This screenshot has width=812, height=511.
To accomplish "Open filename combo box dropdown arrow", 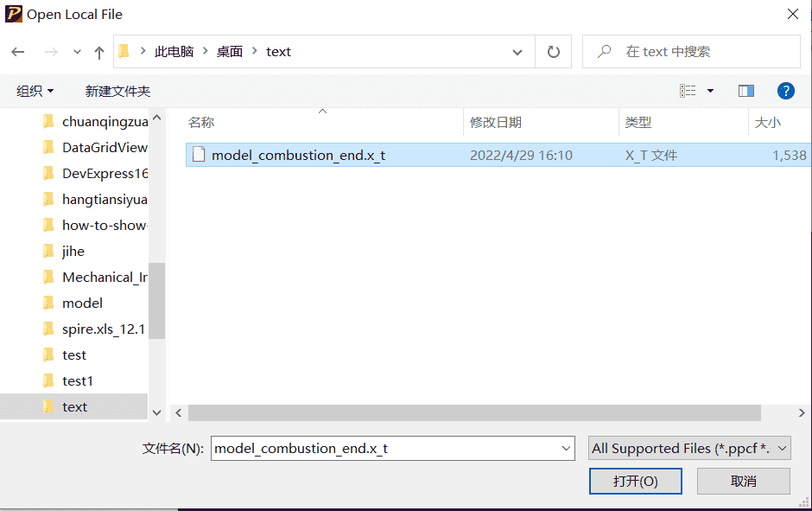I will [566, 448].
